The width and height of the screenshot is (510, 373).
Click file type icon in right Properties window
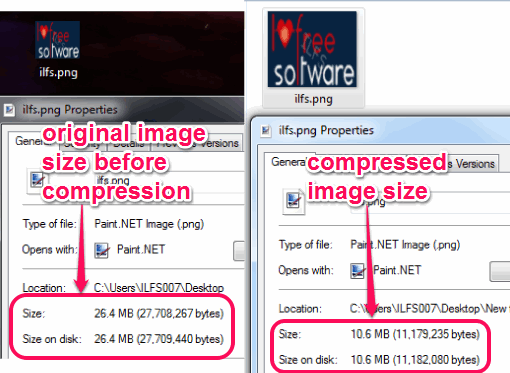tap(293, 201)
